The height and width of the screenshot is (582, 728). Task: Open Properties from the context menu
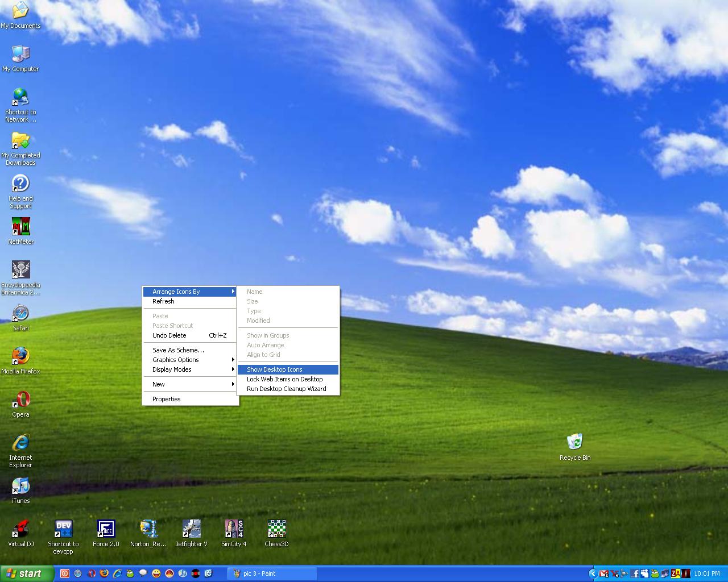point(190,399)
